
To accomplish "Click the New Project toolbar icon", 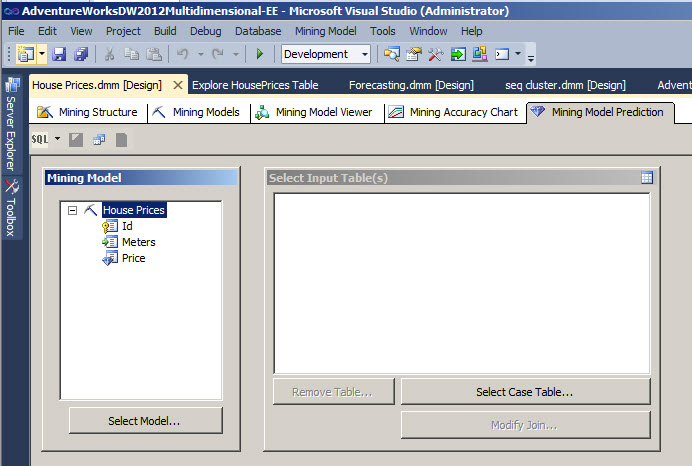I will click(x=25, y=54).
